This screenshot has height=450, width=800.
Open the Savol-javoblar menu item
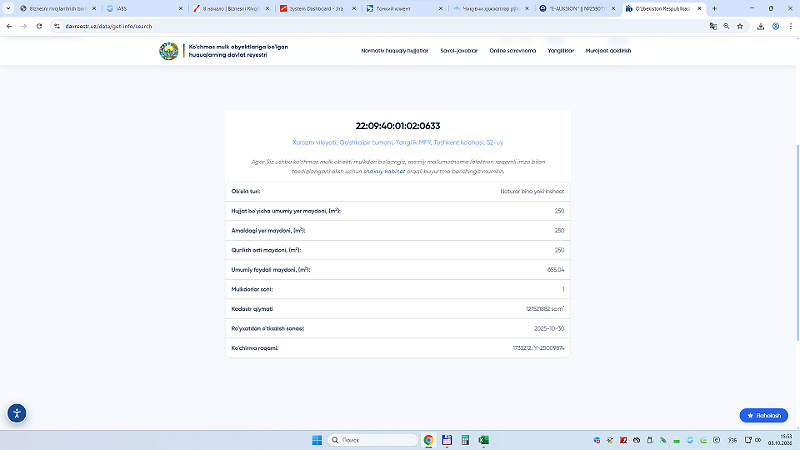(x=459, y=51)
